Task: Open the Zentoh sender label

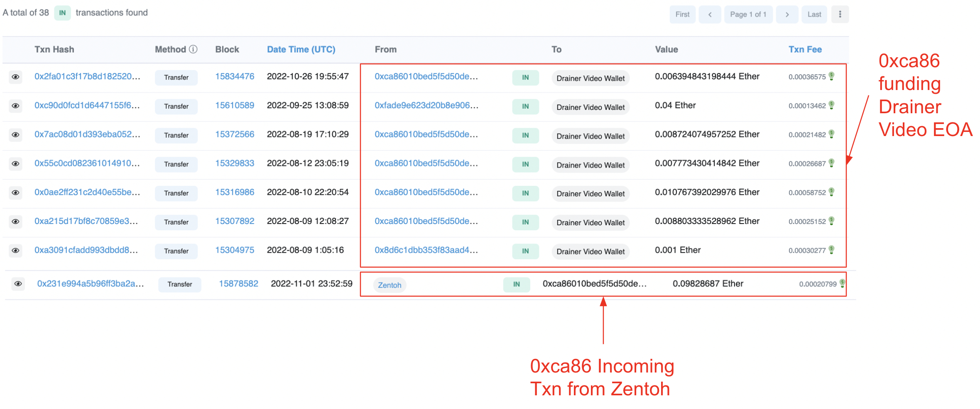Action: click(390, 285)
